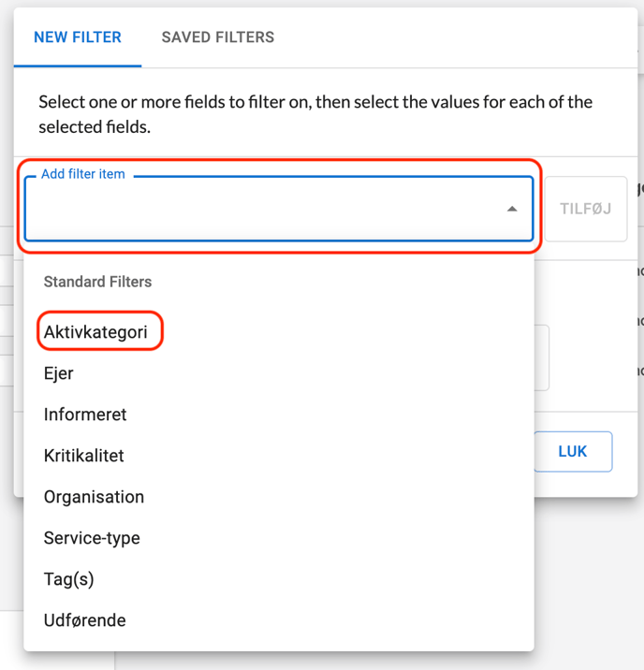Collapse the Add filter item dropdown arrow
This screenshot has height=670, width=644.
tap(512, 209)
